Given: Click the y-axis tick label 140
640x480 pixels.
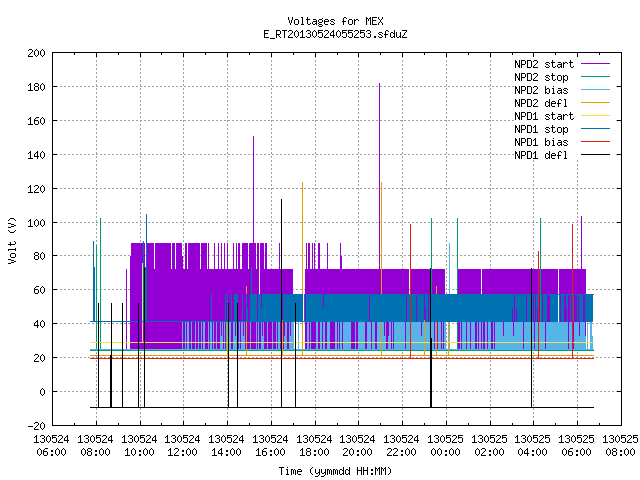Looking at the screenshot, I should pos(37,155).
